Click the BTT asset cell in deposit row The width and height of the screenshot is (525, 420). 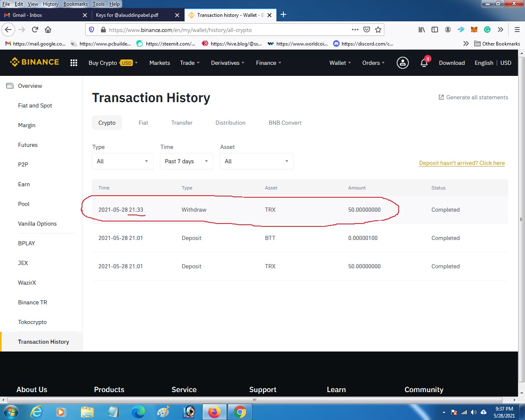coord(270,238)
